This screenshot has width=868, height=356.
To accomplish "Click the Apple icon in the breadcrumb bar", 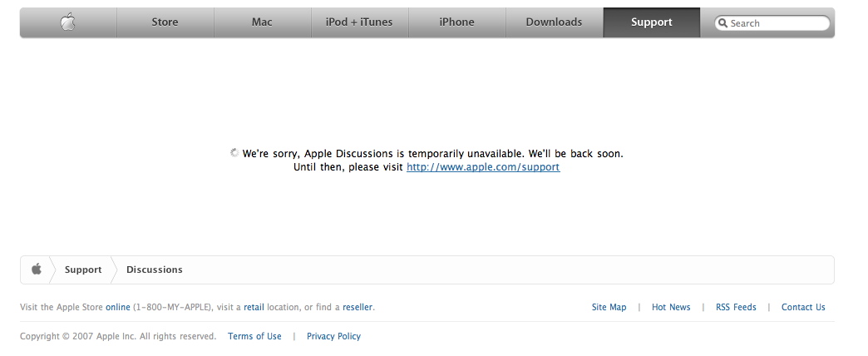I will coord(37,269).
